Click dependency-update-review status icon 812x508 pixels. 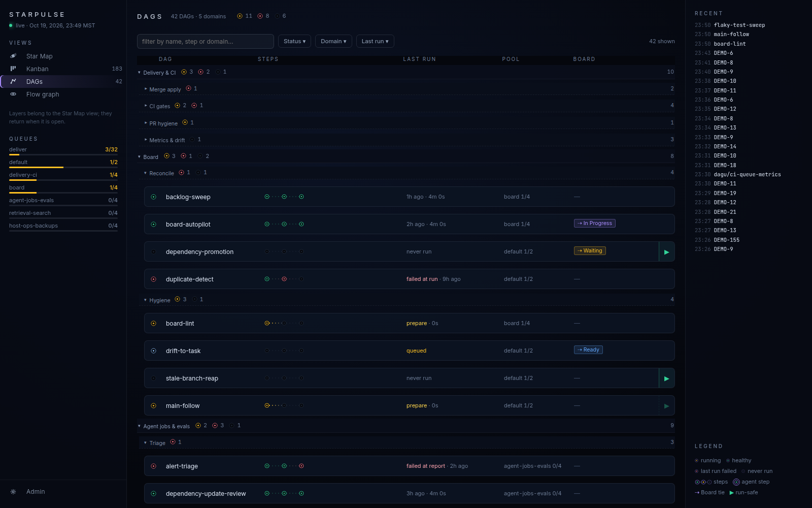point(153,494)
